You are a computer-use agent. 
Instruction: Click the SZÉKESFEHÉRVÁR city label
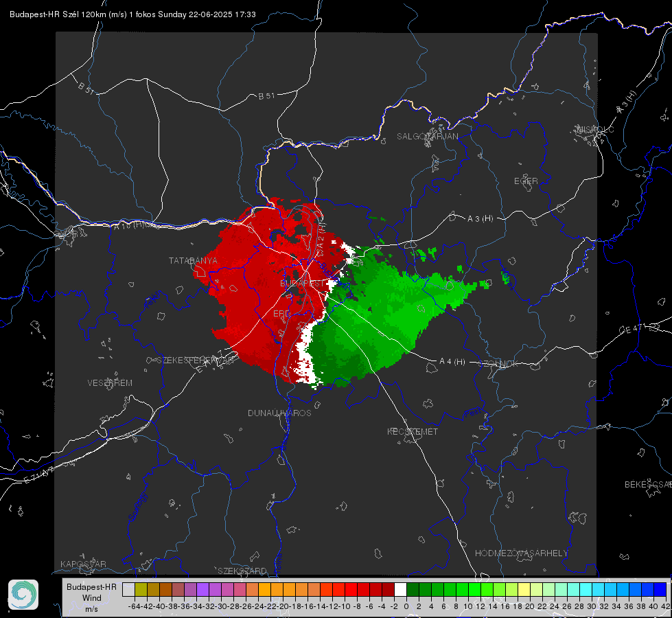[195, 360]
